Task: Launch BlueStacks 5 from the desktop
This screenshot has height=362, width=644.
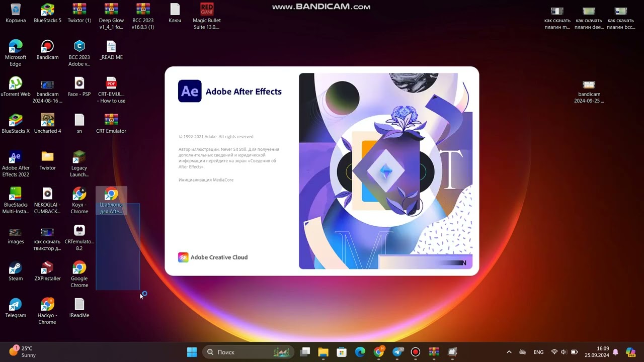Action: click(47, 14)
